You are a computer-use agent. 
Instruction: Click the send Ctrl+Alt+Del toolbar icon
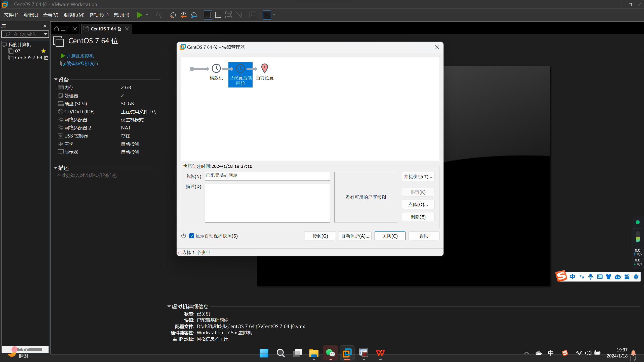pyautogui.click(x=159, y=15)
